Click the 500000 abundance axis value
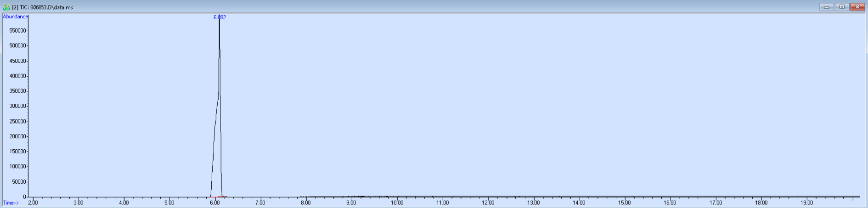 tap(17, 46)
